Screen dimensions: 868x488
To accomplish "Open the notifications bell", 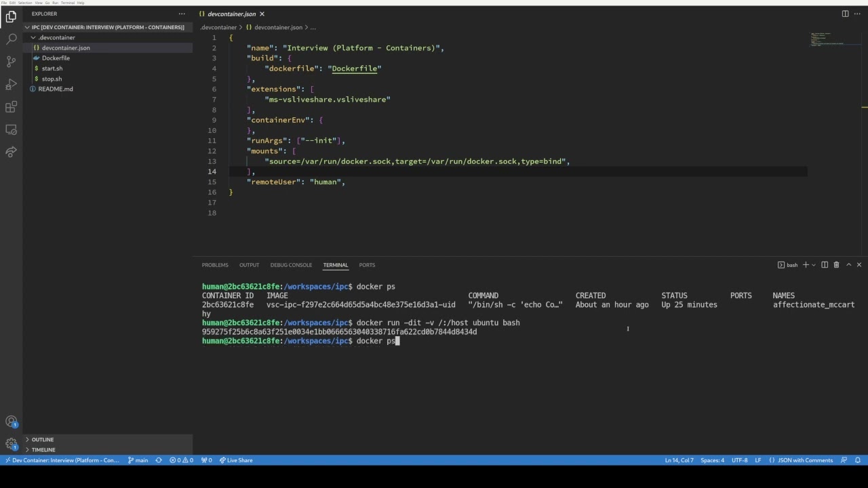I will (858, 460).
